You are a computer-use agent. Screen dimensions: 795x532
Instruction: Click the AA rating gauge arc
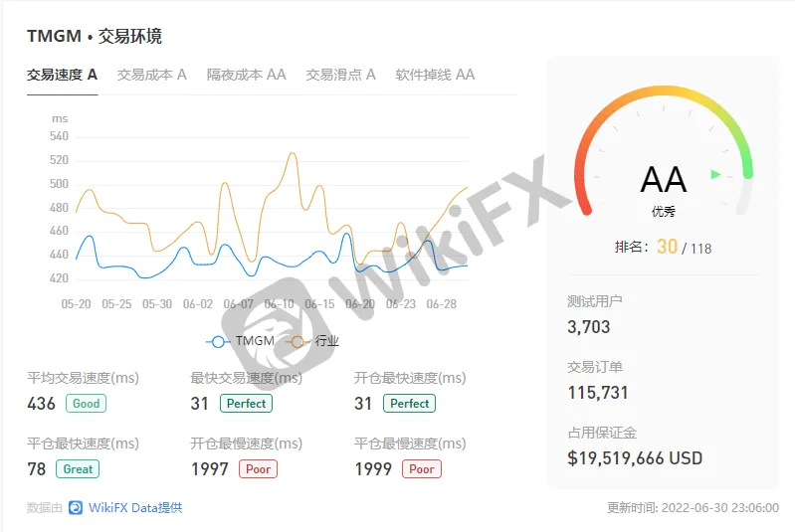click(664, 92)
